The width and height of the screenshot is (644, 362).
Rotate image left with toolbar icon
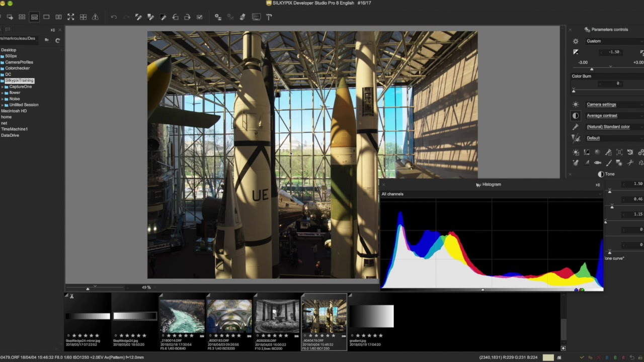pyautogui.click(x=175, y=17)
